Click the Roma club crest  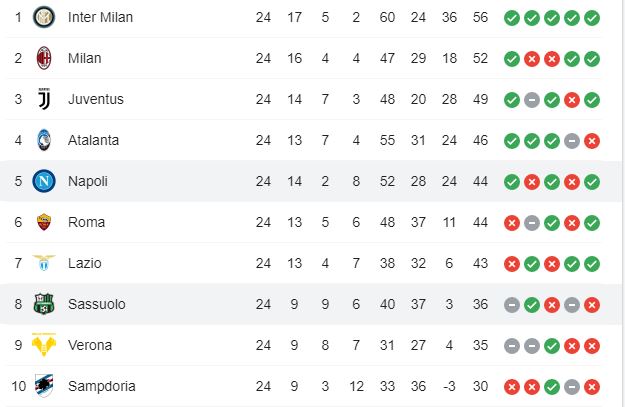[x=44, y=222]
